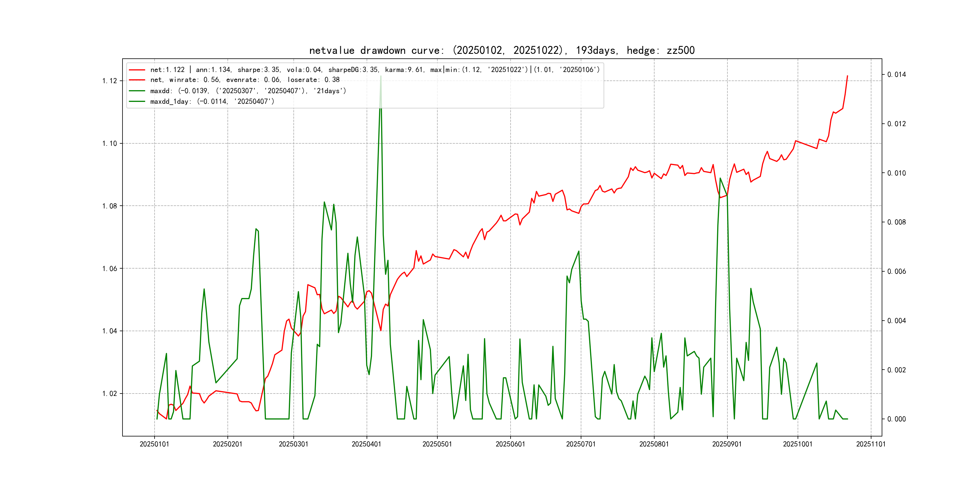Click the 20250901 x-axis tick label
Viewport: 980px width, 490px height.
727,444
